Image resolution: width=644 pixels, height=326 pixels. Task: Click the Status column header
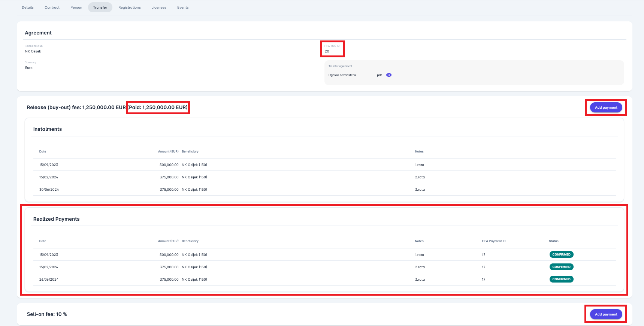point(553,241)
